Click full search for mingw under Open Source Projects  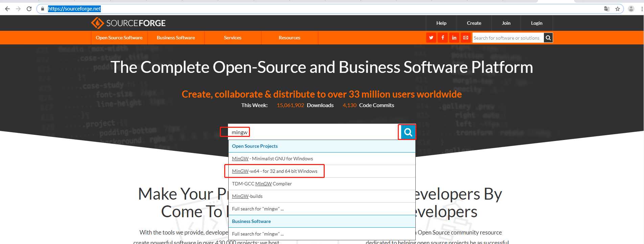322,209
